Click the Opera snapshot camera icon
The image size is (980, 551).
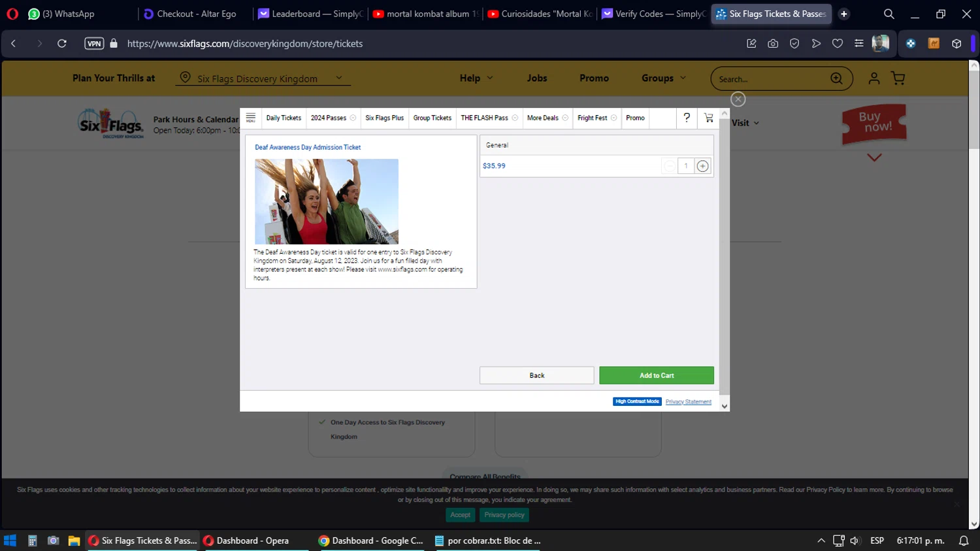click(773, 44)
